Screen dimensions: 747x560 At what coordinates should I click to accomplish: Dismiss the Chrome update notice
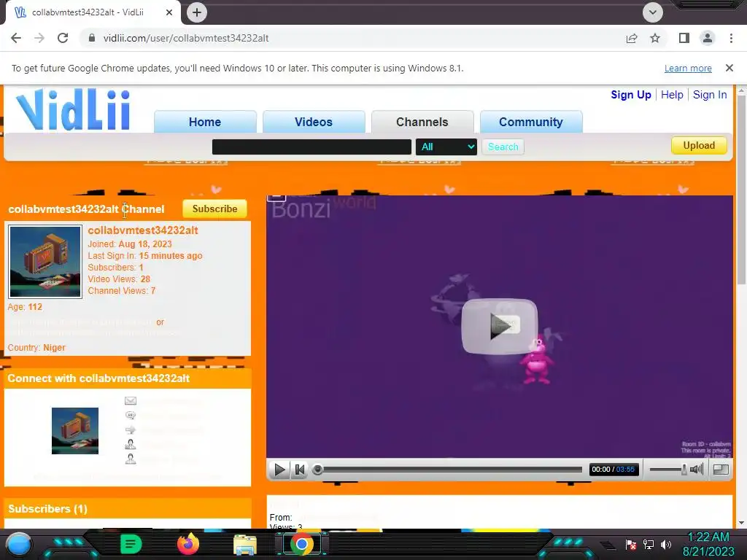click(x=729, y=68)
